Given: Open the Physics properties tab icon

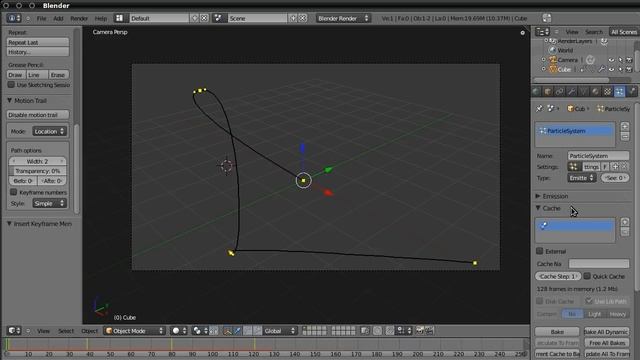Looking at the screenshot, I should tap(631, 92).
